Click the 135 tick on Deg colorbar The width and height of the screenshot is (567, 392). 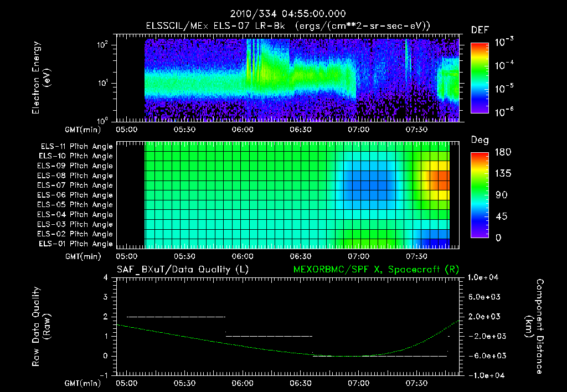tap(503, 174)
